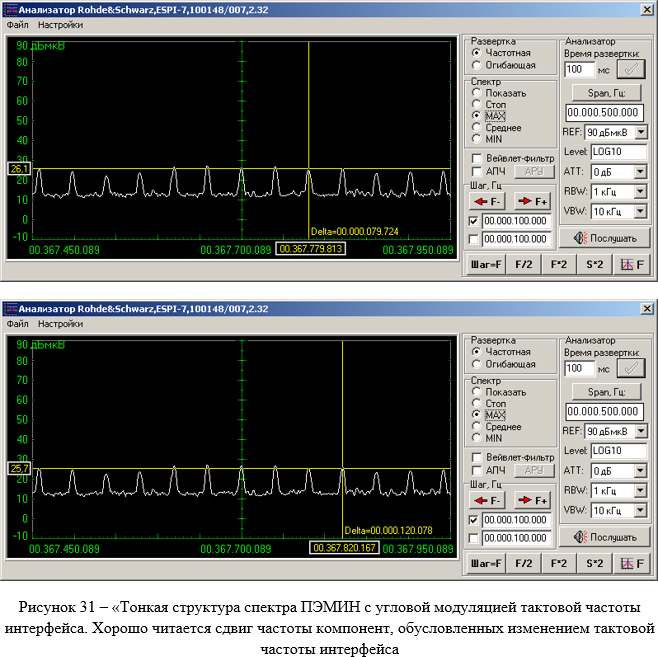
Task: Open ATT 0 дБ dropdown in bottom window
Action: click(x=640, y=471)
